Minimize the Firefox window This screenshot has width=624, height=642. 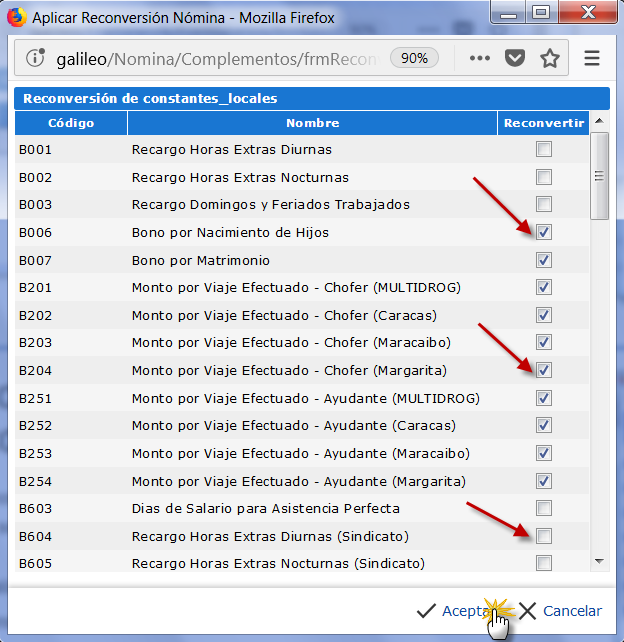tap(508, 14)
